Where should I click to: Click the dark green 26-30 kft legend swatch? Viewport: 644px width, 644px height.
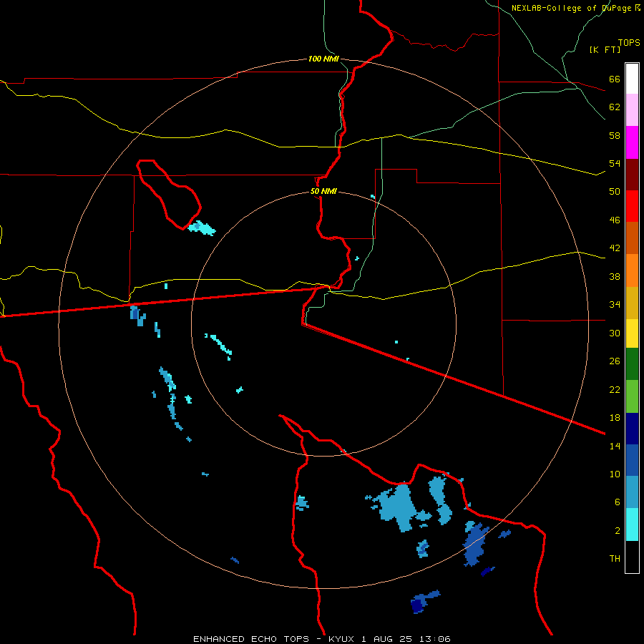632,364
